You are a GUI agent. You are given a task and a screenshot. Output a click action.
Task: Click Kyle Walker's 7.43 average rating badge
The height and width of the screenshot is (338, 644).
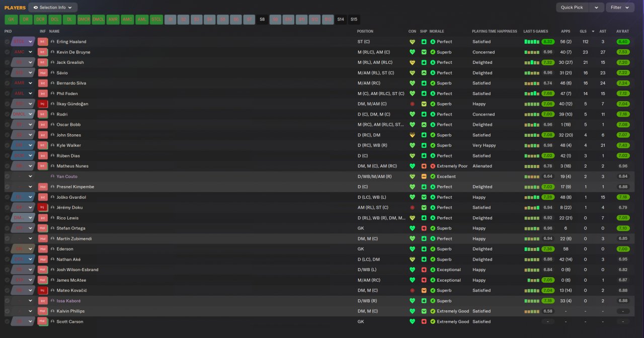623,145
